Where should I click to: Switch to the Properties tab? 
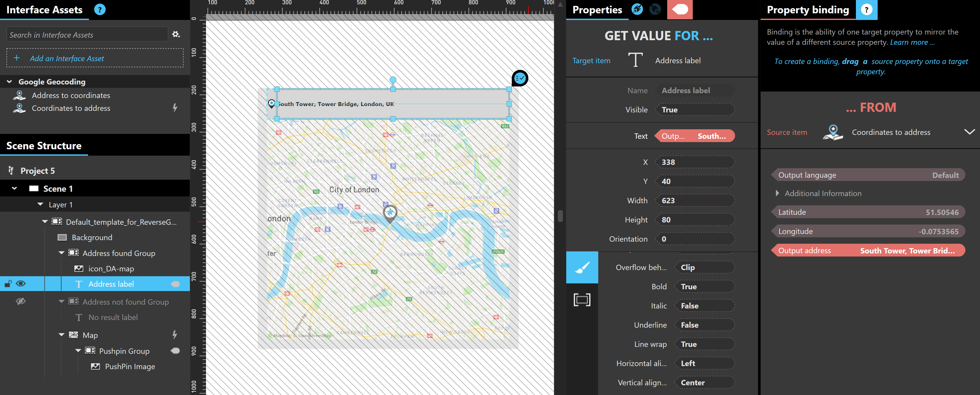[597, 10]
